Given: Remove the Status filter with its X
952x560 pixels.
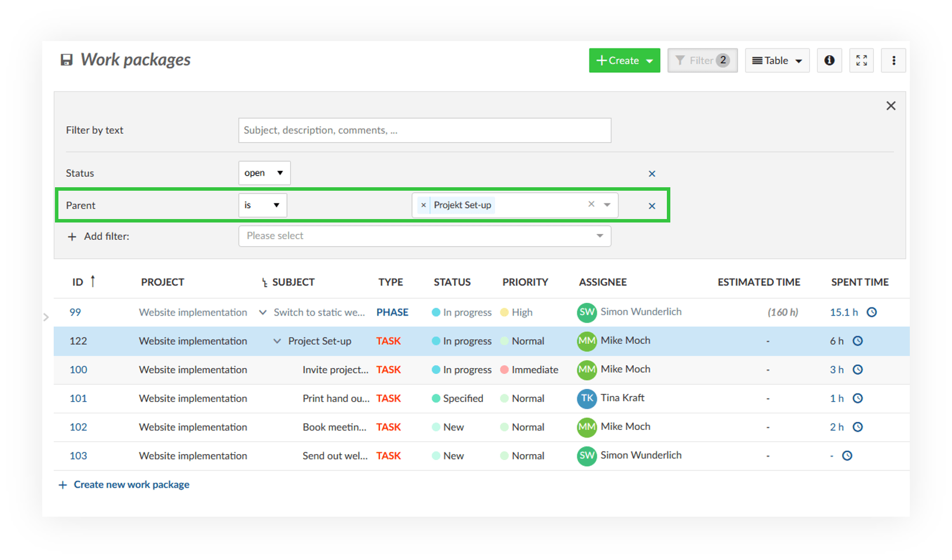Looking at the screenshot, I should coord(652,174).
